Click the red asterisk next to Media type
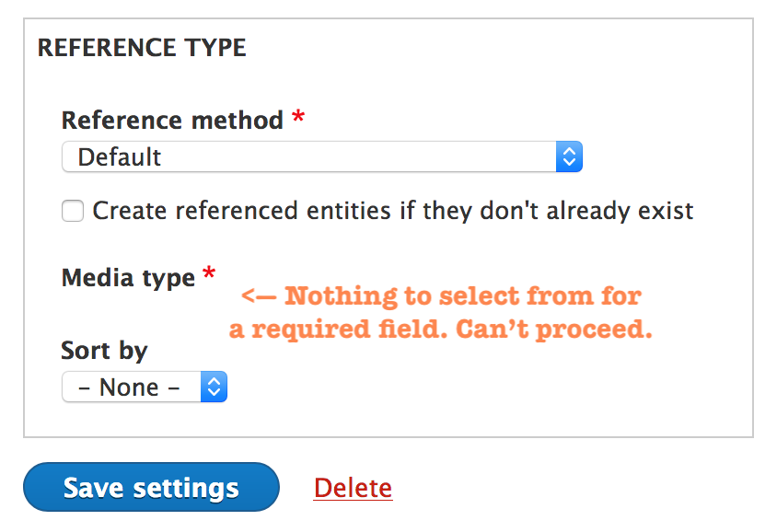The width and height of the screenshot is (777, 532). tap(209, 271)
